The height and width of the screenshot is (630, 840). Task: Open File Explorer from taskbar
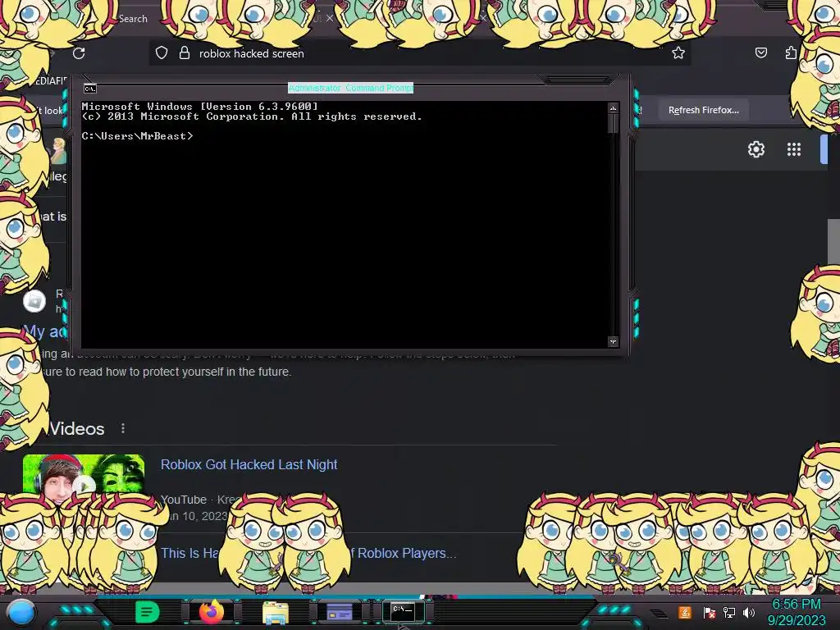(276, 612)
